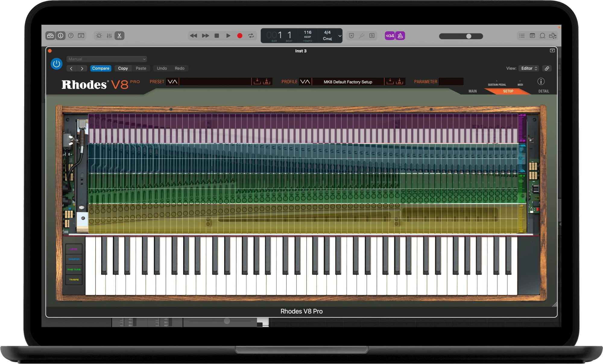Disable the 1234 count-in button
Image resolution: width=603 pixels, height=364 pixels.
coord(390,36)
